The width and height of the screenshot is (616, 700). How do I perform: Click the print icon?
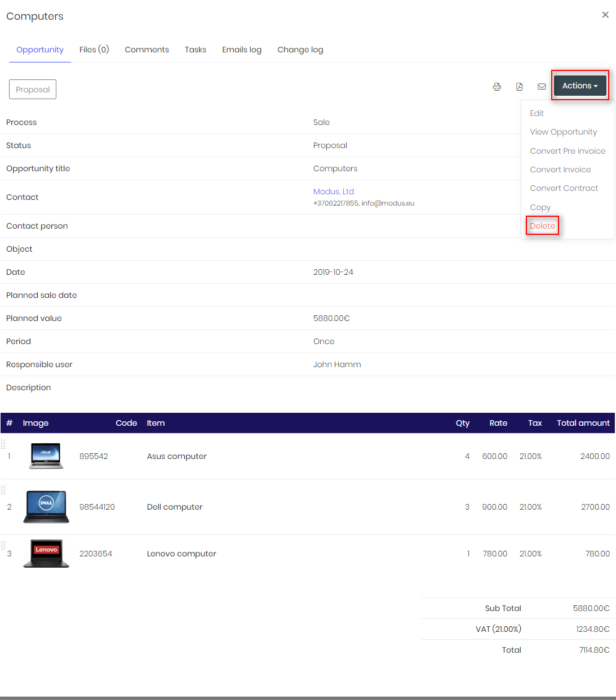[x=497, y=87]
